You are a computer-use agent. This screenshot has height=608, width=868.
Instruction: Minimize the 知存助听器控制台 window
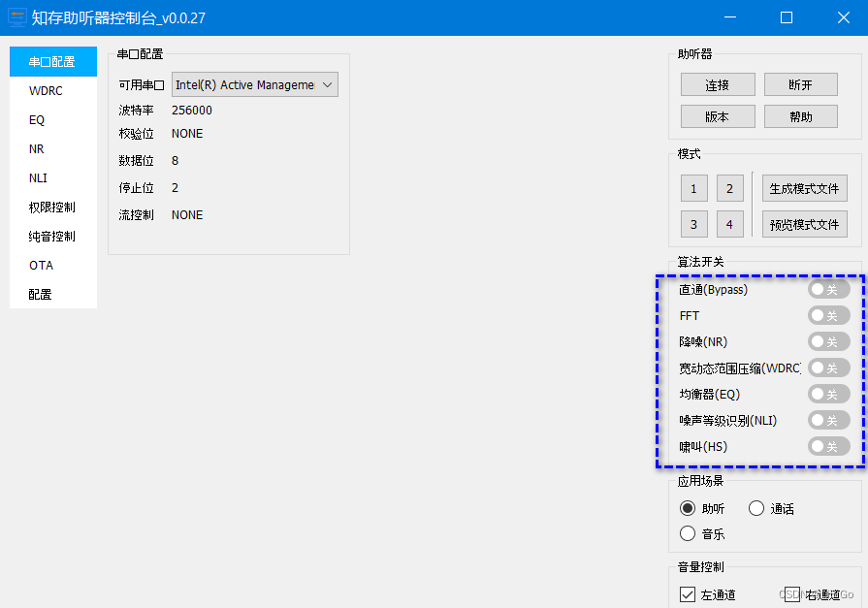pos(730,17)
